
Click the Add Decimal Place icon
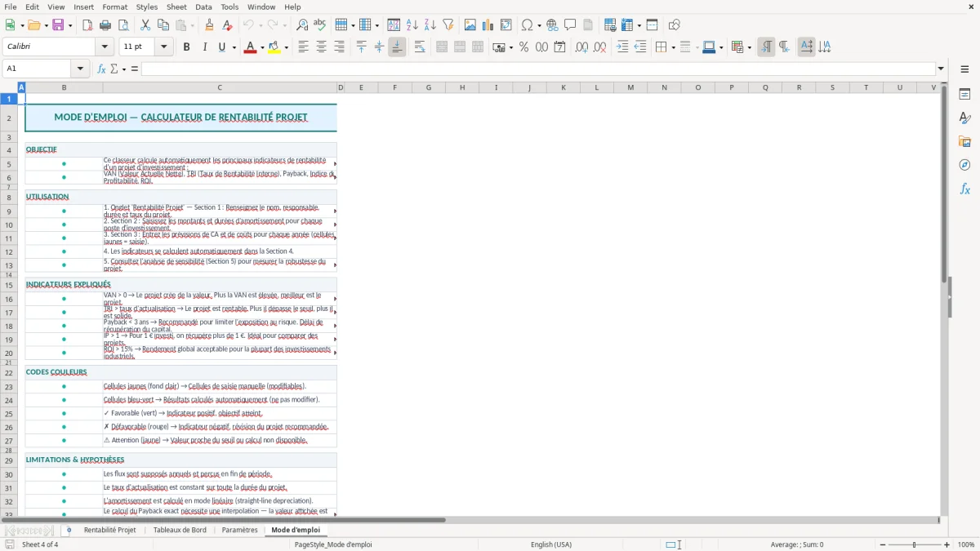(581, 47)
